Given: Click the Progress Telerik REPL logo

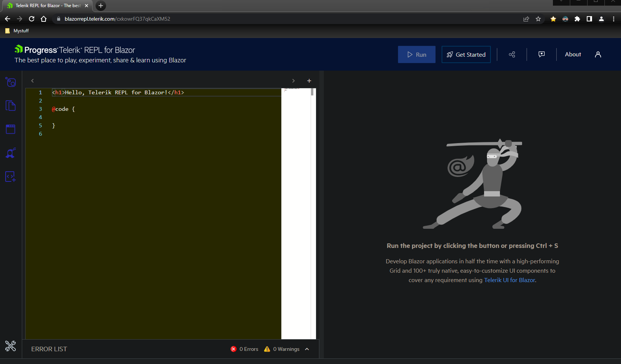Looking at the screenshot, I should [74, 50].
